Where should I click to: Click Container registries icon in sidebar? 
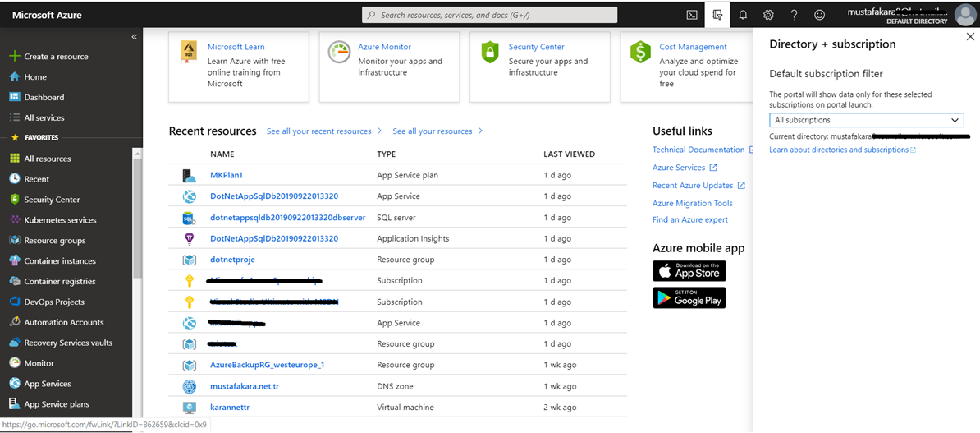click(x=15, y=281)
